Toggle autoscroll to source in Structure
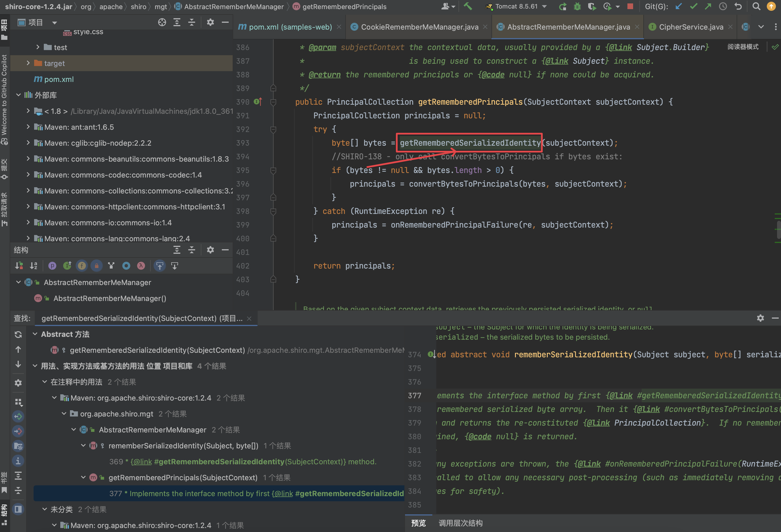Viewport: 781px width, 532px height. click(160, 266)
